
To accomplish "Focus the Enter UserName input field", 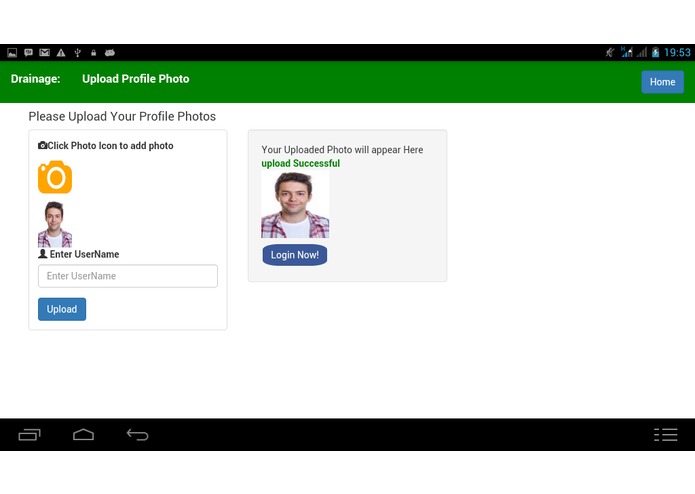I will click(128, 276).
